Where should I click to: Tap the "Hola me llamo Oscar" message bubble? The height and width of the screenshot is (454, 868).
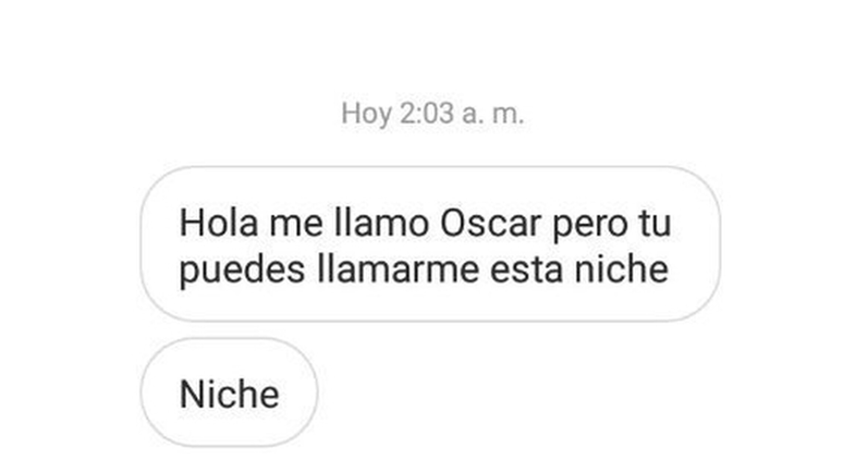[430, 244]
